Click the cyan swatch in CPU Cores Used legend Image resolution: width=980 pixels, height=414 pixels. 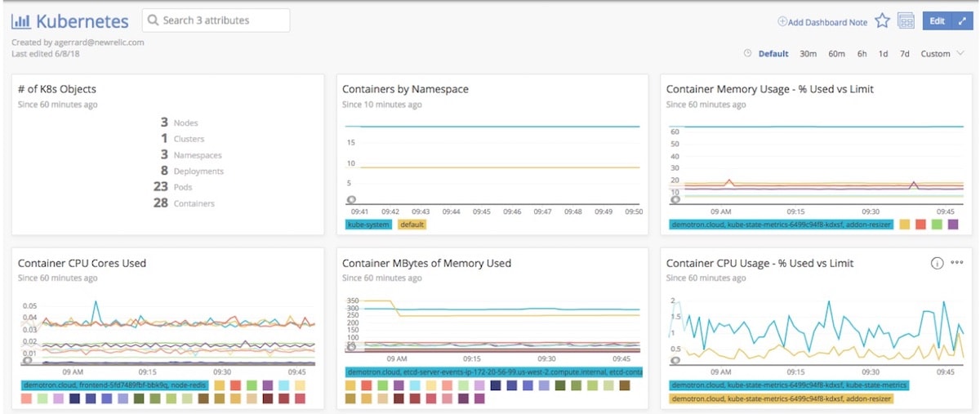click(283, 385)
